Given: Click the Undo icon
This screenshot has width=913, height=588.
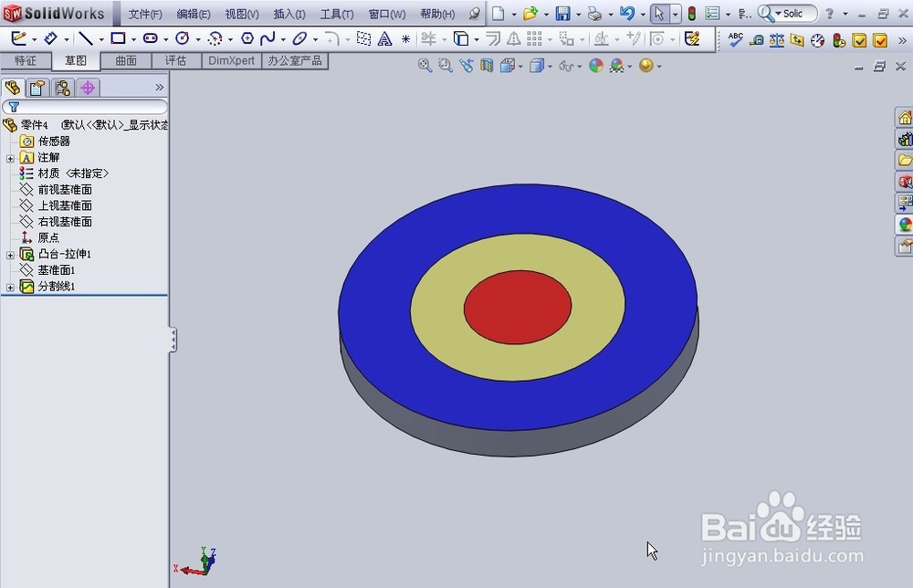Looking at the screenshot, I should point(627,14).
